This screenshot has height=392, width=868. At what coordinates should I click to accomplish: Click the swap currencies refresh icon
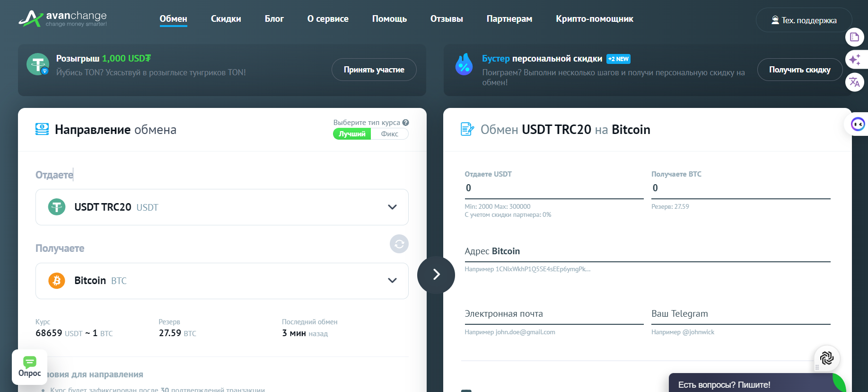pyautogui.click(x=399, y=244)
